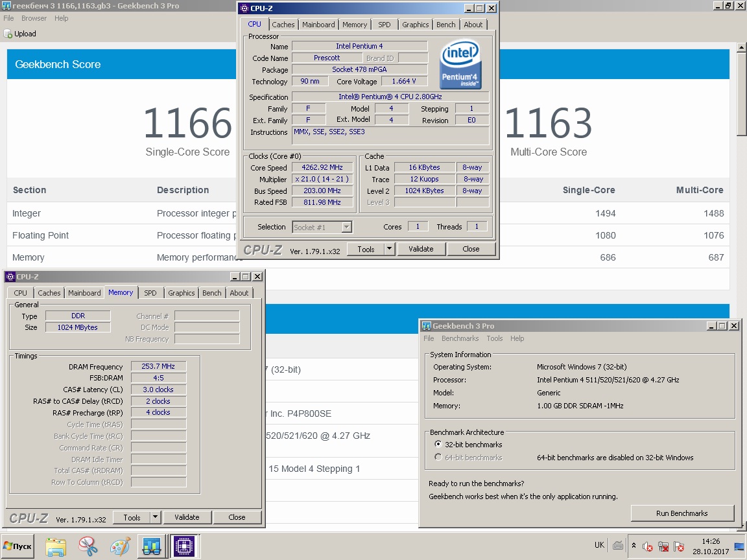Click the Core Speed 4262.92 MHz field

tap(322, 168)
